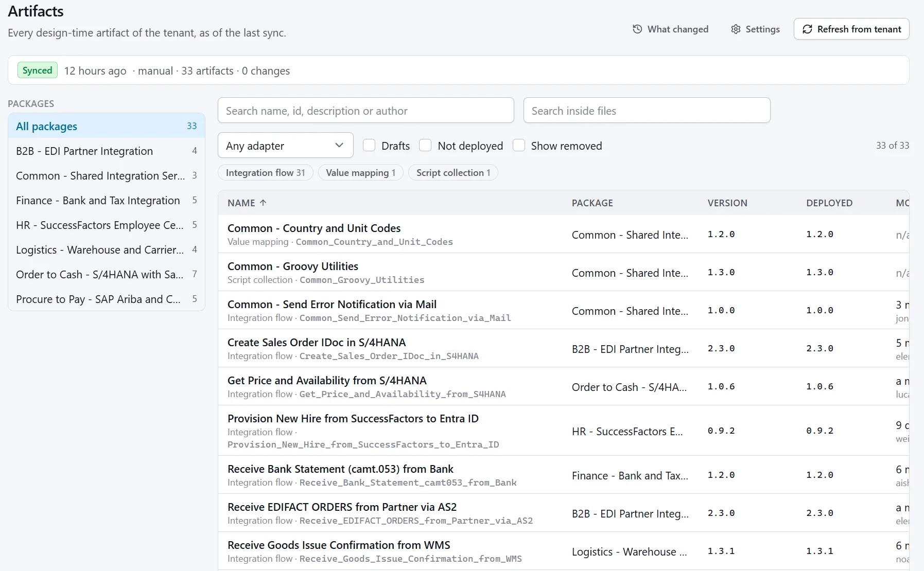
Task: Click the Search inside files field
Action: [647, 111]
